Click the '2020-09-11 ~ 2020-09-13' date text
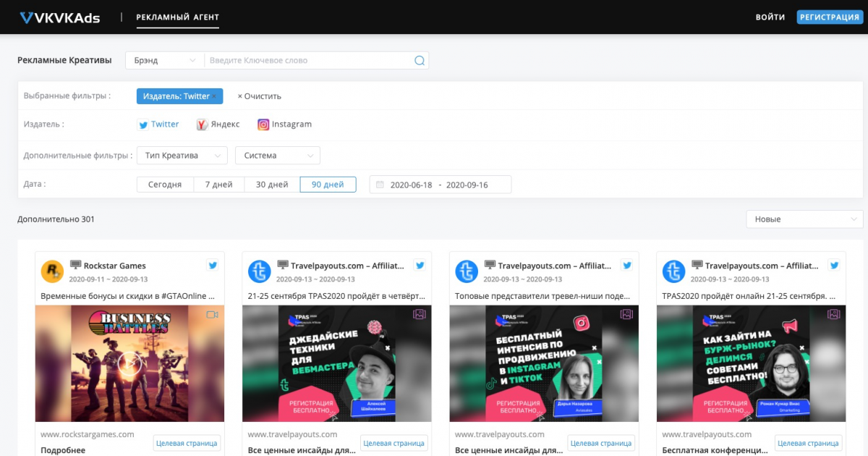This screenshot has width=868, height=456. pos(109,279)
